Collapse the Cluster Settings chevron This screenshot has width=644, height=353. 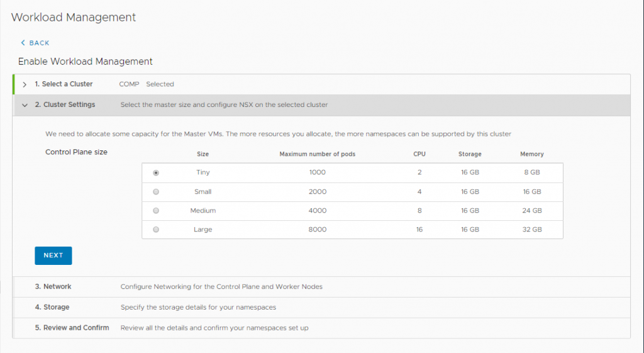tap(25, 105)
